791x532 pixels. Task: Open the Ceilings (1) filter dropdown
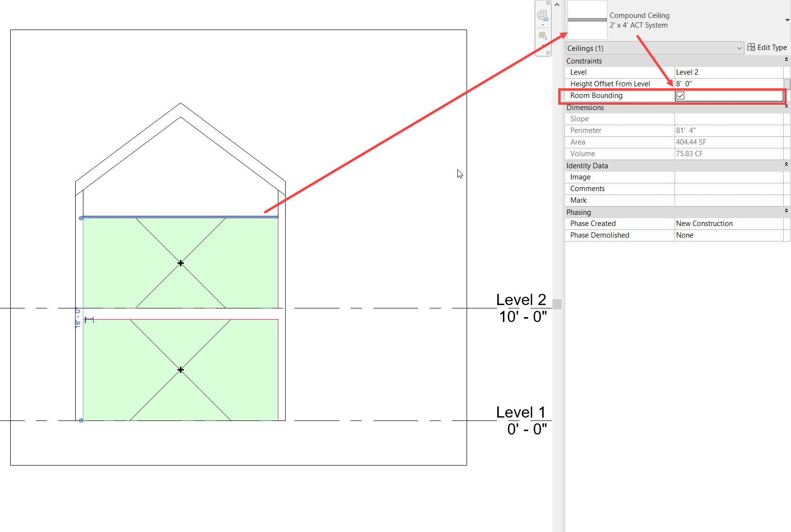point(654,48)
